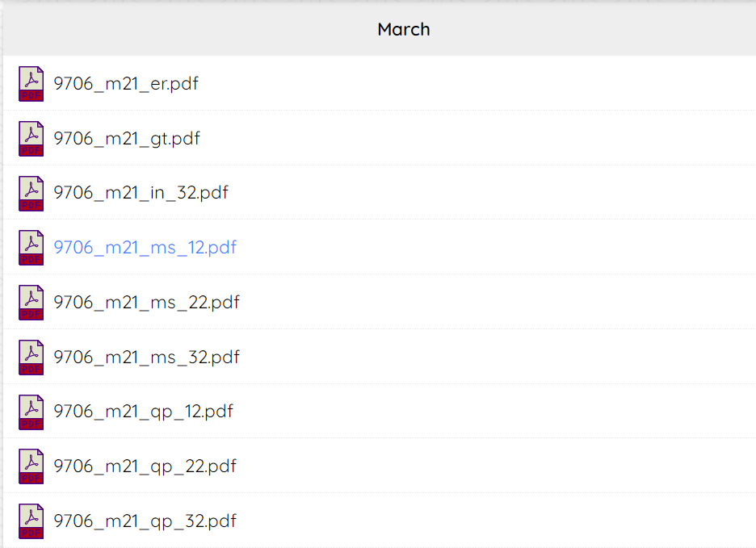Screen dimensions: 756x548
Task: Open the highlighted 9706_m21_ms_12.pdf link
Action: click(145, 248)
